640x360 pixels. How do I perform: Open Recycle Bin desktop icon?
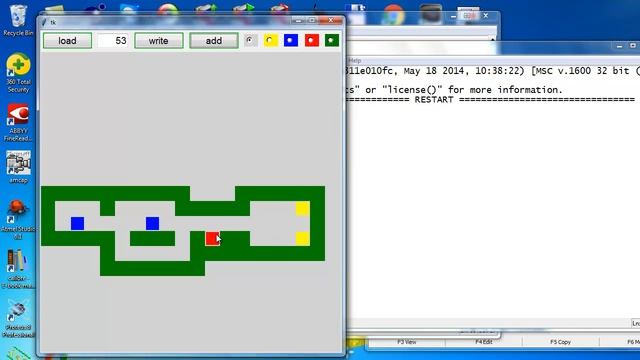[x=18, y=20]
